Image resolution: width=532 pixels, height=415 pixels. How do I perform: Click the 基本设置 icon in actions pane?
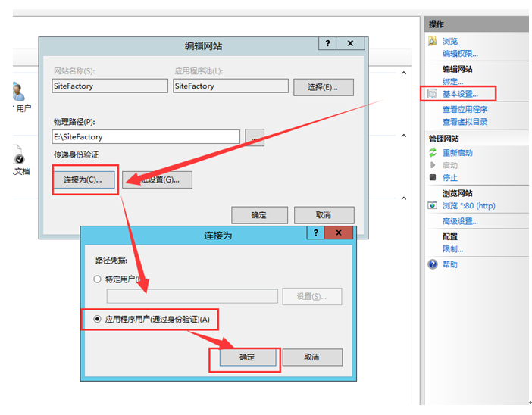[x=432, y=94]
